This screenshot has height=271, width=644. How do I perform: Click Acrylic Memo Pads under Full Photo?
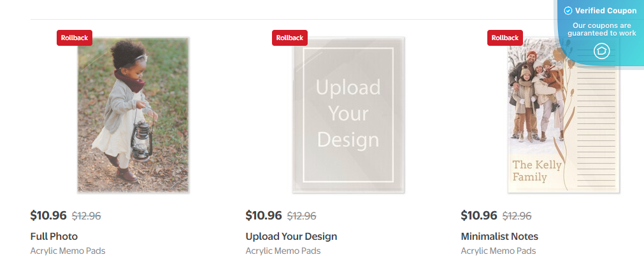(x=68, y=251)
